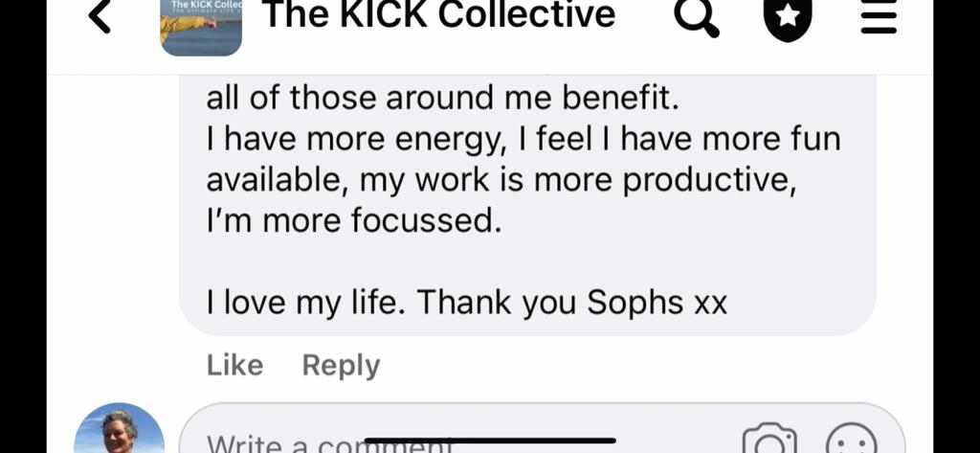Screen dimensions: 980x453
Task: Like the comment thanking Sophs
Action: [234, 365]
